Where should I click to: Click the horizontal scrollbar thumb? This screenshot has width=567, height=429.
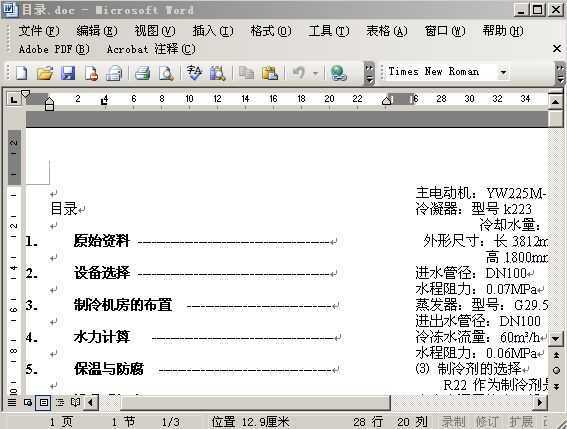255,402
